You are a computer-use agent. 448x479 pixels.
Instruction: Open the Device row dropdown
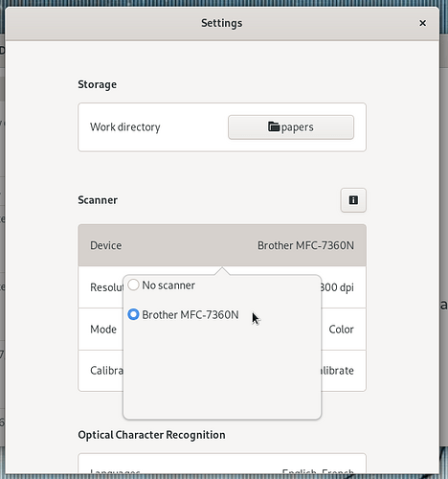(x=222, y=245)
